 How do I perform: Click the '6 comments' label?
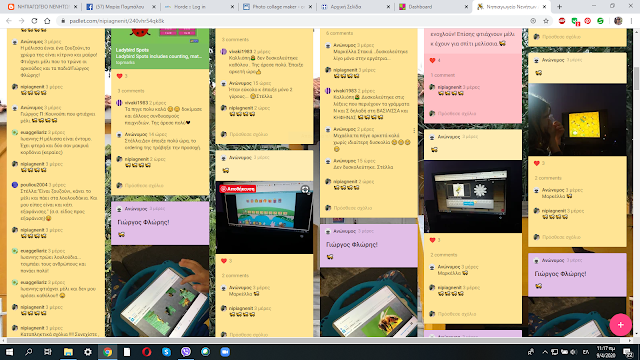click(x=340, y=33)
